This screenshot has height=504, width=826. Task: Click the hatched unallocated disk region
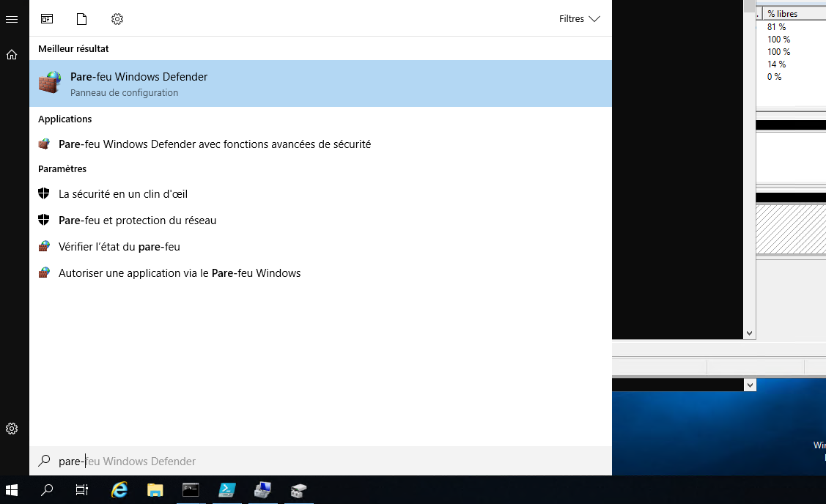point(791,229)
